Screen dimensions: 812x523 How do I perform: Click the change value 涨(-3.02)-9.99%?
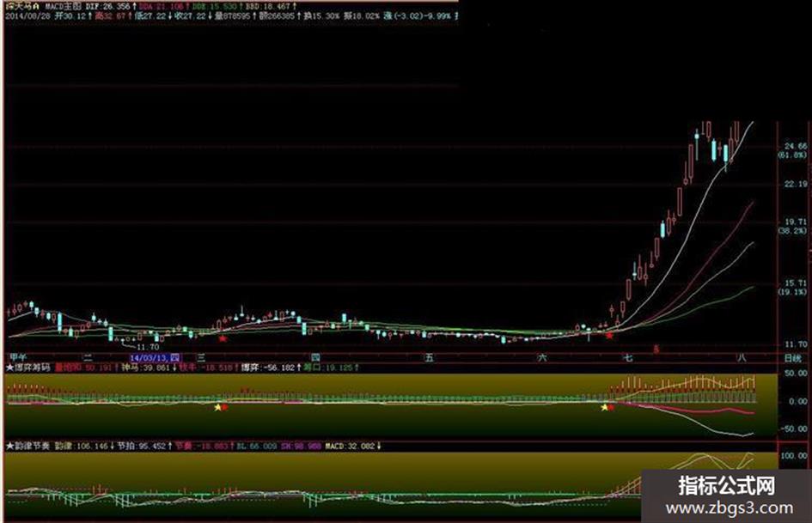[x=417, y=16]
